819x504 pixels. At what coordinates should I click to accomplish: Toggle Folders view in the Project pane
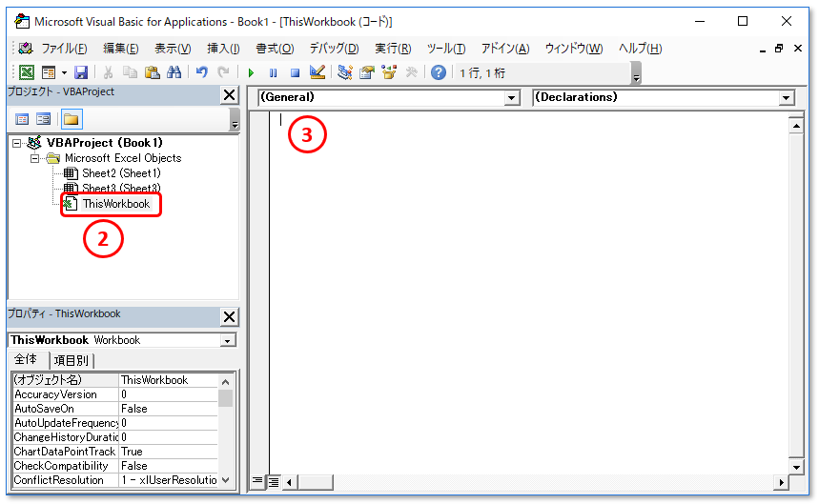click(x=72, y=119)
